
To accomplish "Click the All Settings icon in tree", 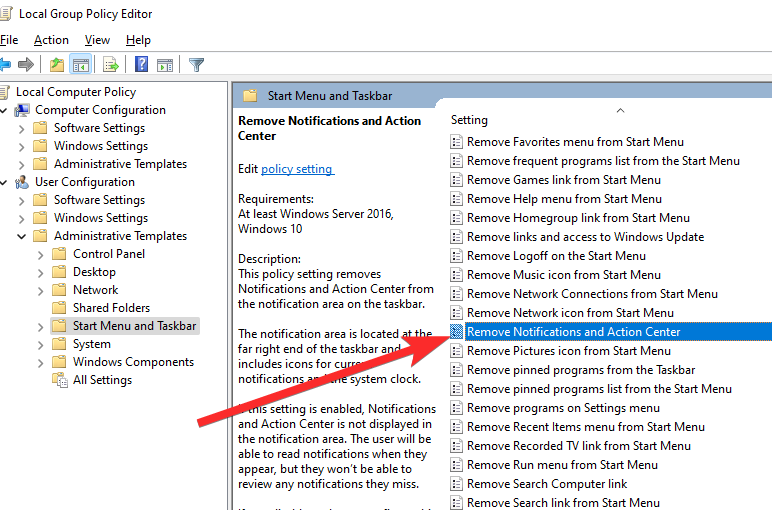I will [60, 380].
